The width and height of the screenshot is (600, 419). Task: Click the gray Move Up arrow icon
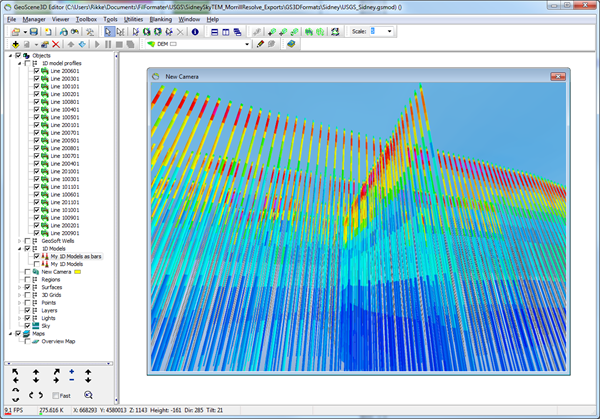click(x=71, y=44)
